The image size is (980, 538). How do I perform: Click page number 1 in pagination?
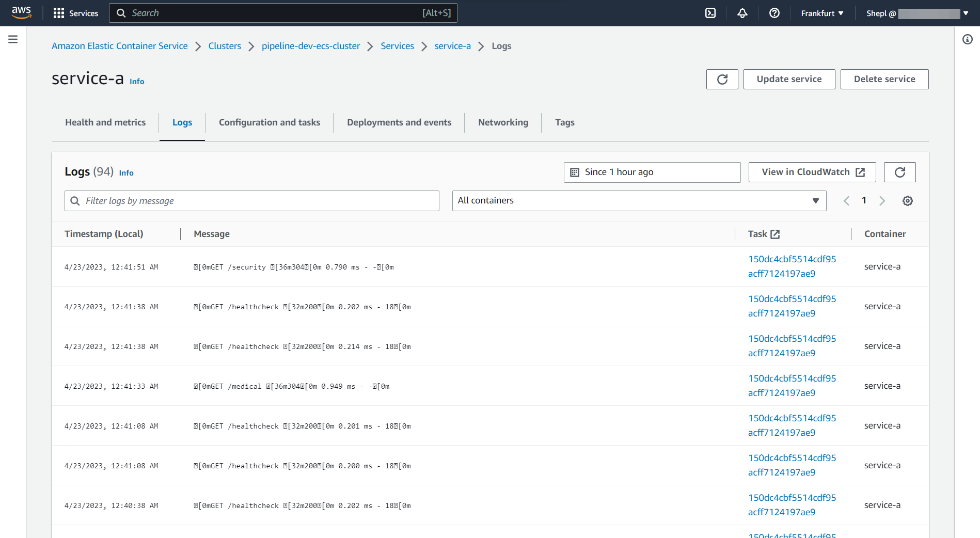coord(864,200)
